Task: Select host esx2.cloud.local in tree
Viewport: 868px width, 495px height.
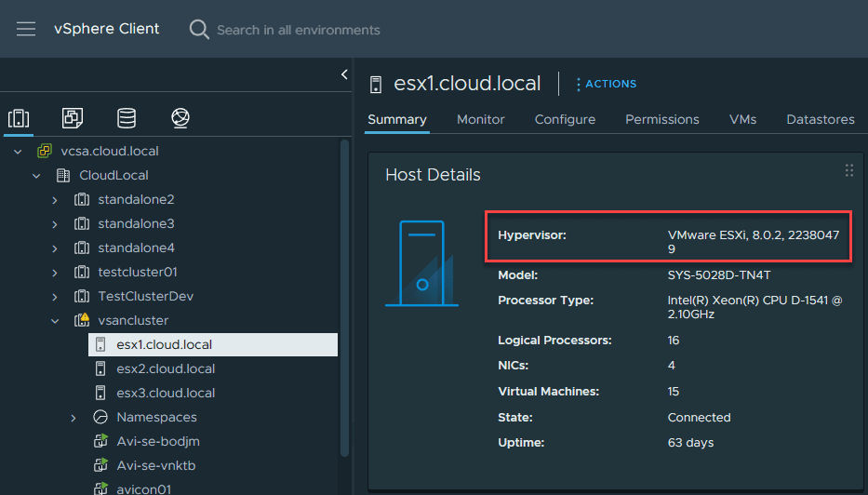Action: 166,368
